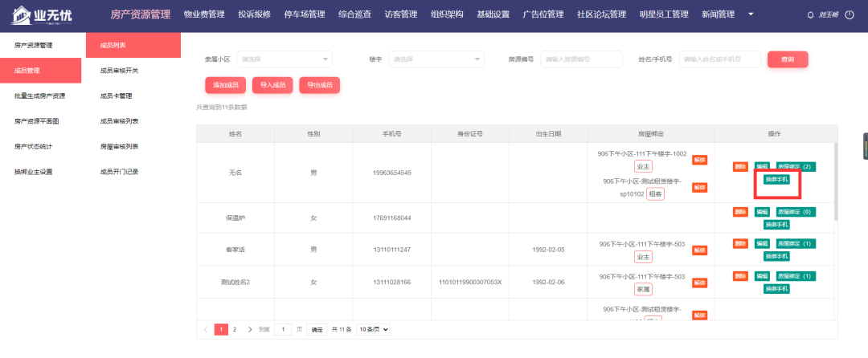Screen dimensions: 868x358
Task: Delete member with phone 17691168044
Action: pos(740,212)
